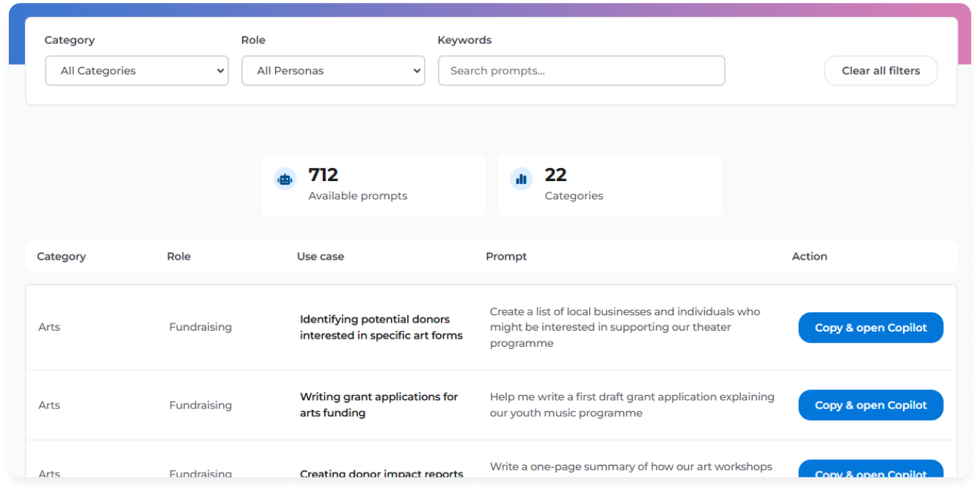Select the Action column header

tap(810, 257)
